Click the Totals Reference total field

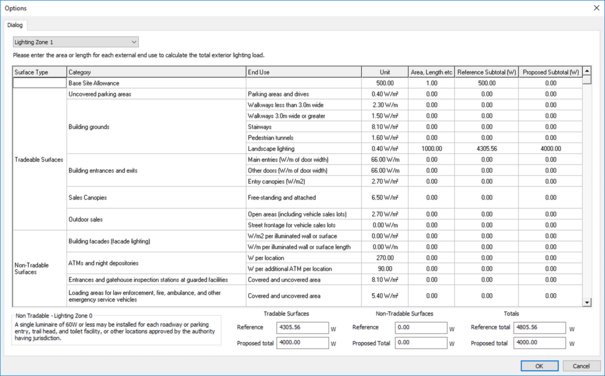(539, 327)
